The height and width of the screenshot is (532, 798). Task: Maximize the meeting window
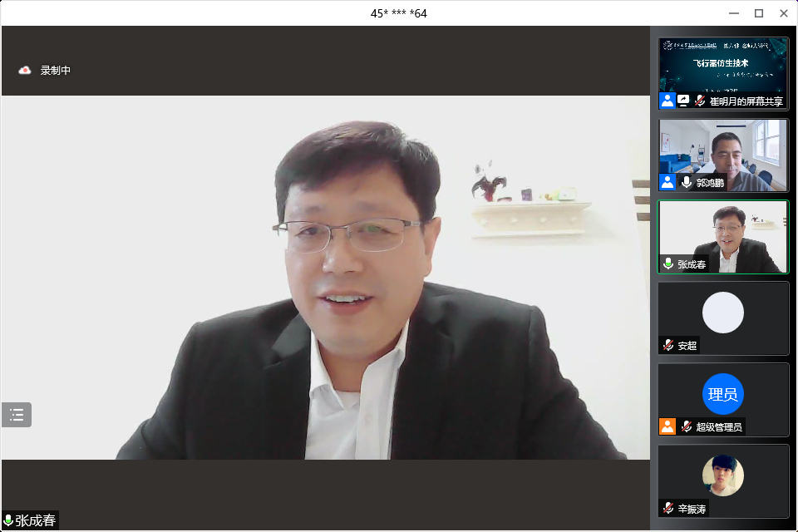(x=758, y=12)
